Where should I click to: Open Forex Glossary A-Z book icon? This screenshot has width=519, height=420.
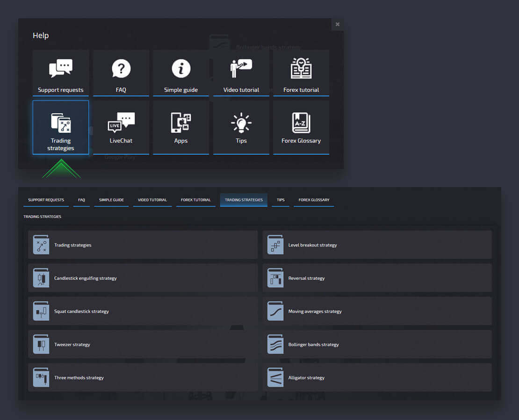[301, 123]
